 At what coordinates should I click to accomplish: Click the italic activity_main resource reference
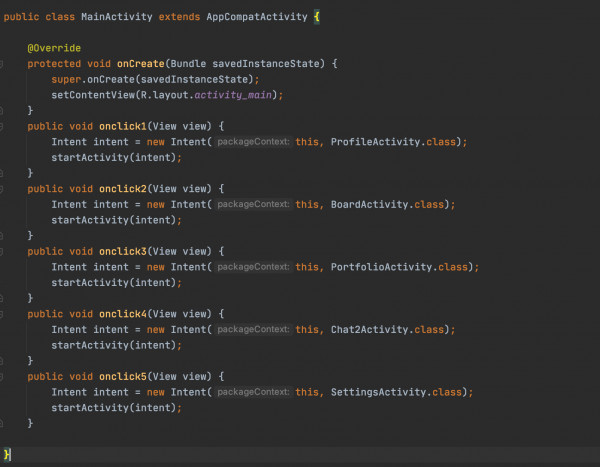pos(233,95)
